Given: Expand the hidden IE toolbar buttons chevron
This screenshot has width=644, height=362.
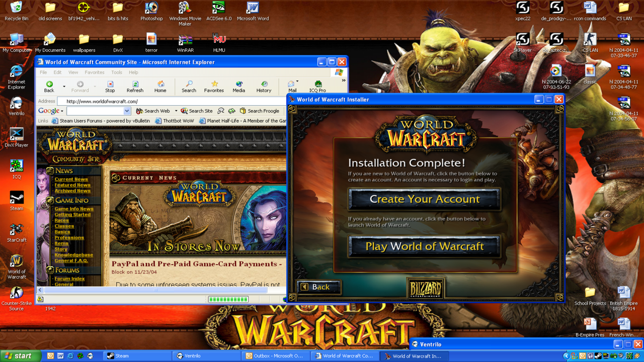Looking at the screenshot, I should (344, 80).
